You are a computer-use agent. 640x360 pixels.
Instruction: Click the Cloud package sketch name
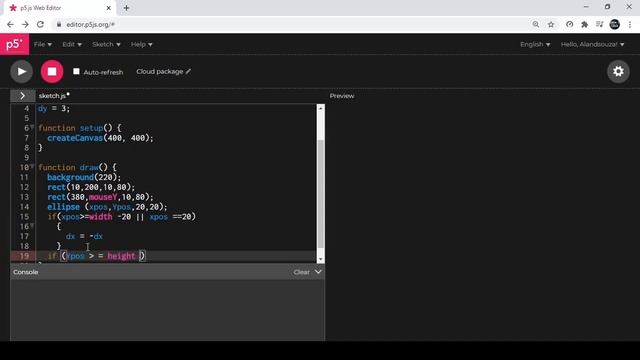tap(160, 71)
